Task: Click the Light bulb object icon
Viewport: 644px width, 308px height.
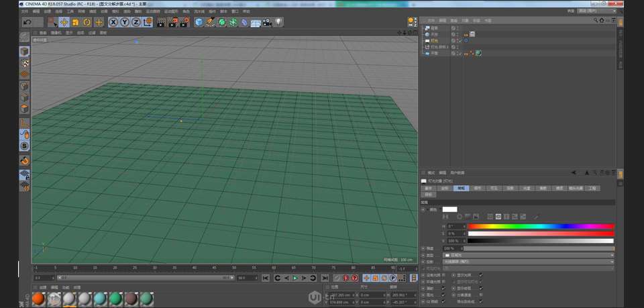Action: click(x=278, y=22)
